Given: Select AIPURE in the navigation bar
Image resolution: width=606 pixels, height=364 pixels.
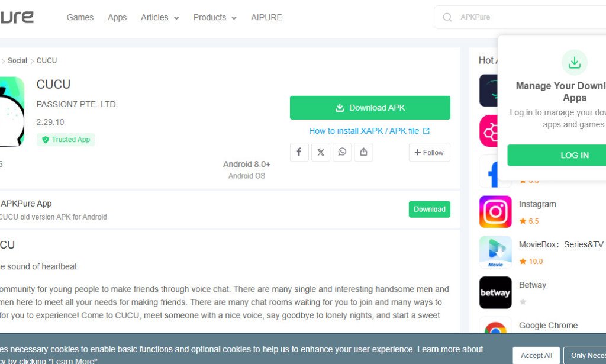Looking at the screenshot, I should tap(266, 17).
